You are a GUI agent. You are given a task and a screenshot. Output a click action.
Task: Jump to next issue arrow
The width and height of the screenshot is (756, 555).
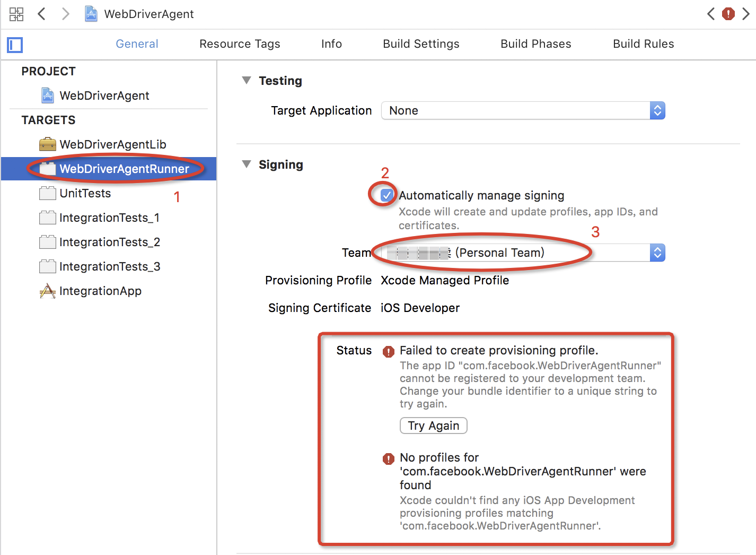746,14
